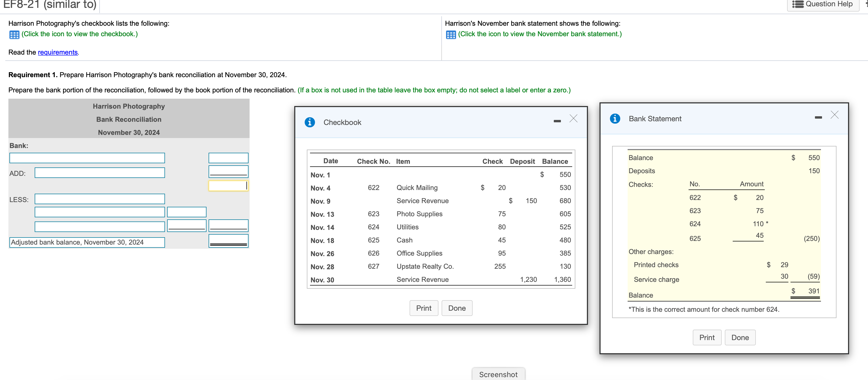868x380 pixels.
Task: Click the Screenshot button at bottom
Action: click(x=498, y=374)
